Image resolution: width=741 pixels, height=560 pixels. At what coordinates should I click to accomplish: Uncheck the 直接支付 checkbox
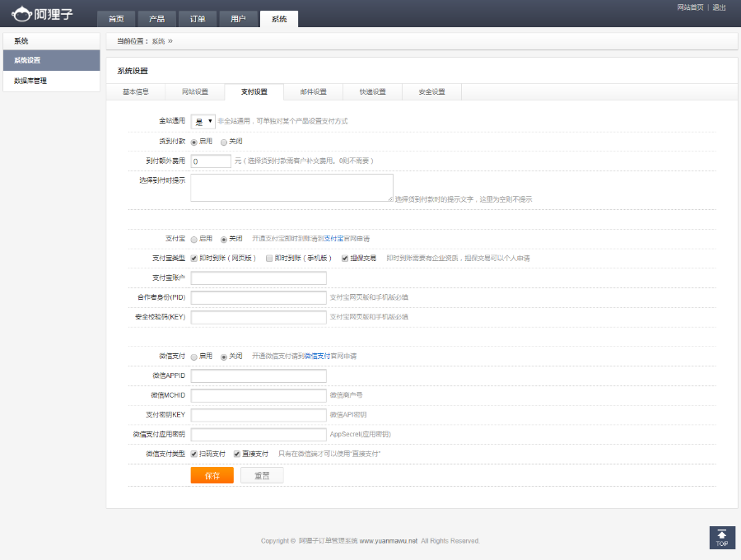(235, 455)
